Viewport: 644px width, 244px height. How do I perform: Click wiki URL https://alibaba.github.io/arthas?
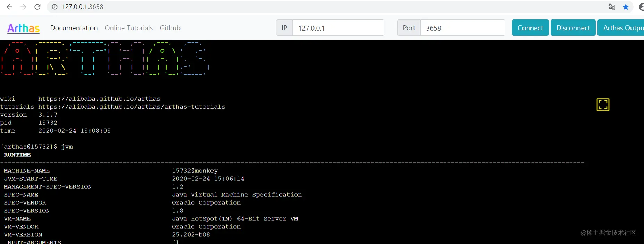click(x=99, y=99)
